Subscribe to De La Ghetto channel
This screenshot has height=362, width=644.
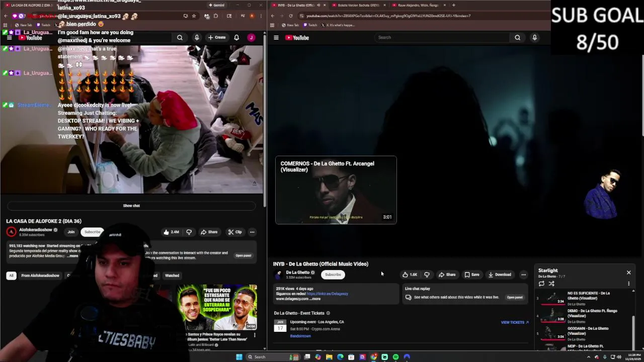click(333, 275)
